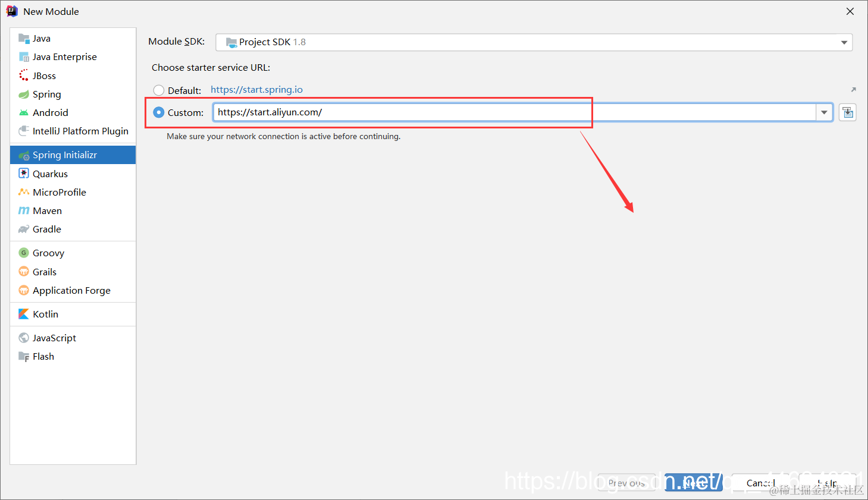The height and width of the screenshot is (500, 868).
Task: Click the JavaScript globe icon
Action: click(x=24, y=338)
